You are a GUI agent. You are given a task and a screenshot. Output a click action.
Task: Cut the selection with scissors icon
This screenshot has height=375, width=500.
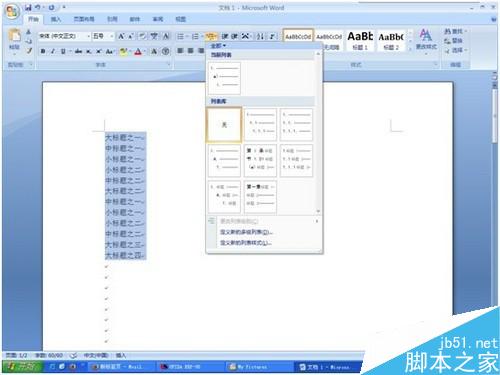pyautogui.click(x=29, y=32)
